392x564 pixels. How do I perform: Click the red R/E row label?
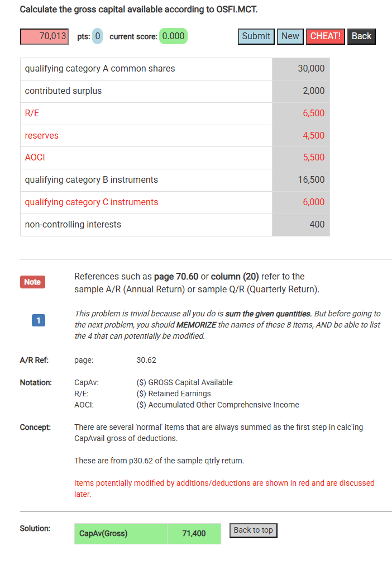[32, 113]
